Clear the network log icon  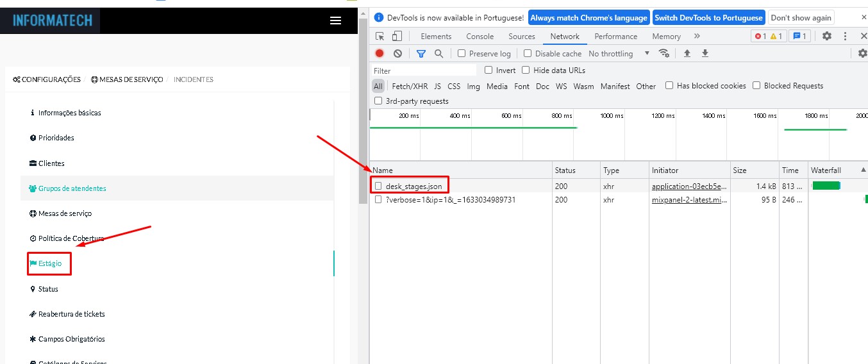pos(397,54)
